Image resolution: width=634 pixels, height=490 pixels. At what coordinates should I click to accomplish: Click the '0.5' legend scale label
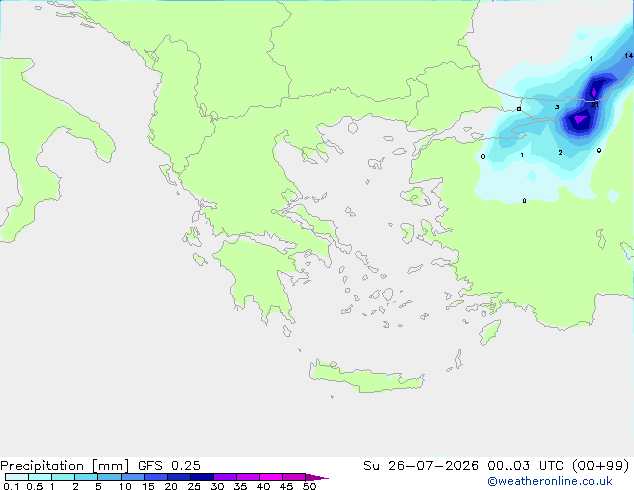(x=35, y=486)
